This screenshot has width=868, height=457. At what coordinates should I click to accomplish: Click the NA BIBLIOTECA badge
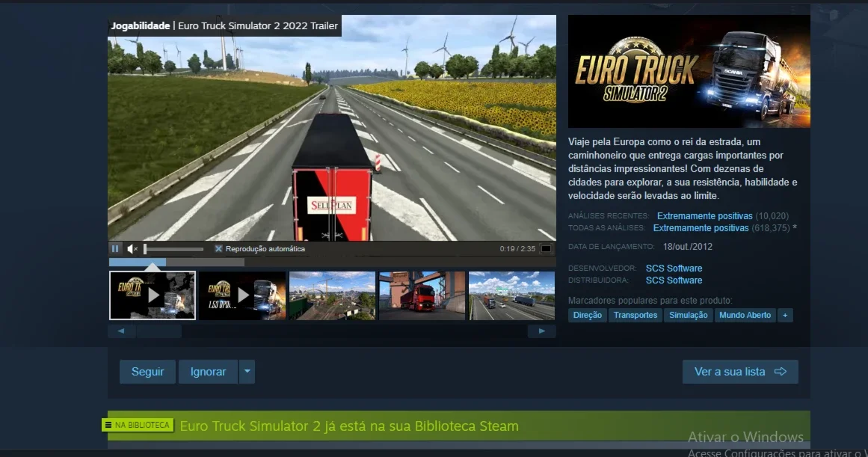click(138, 425)
